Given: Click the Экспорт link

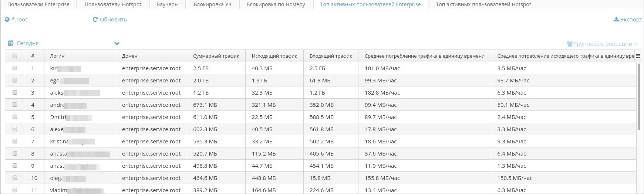Looking at the screenshot, I should (631, 20).
